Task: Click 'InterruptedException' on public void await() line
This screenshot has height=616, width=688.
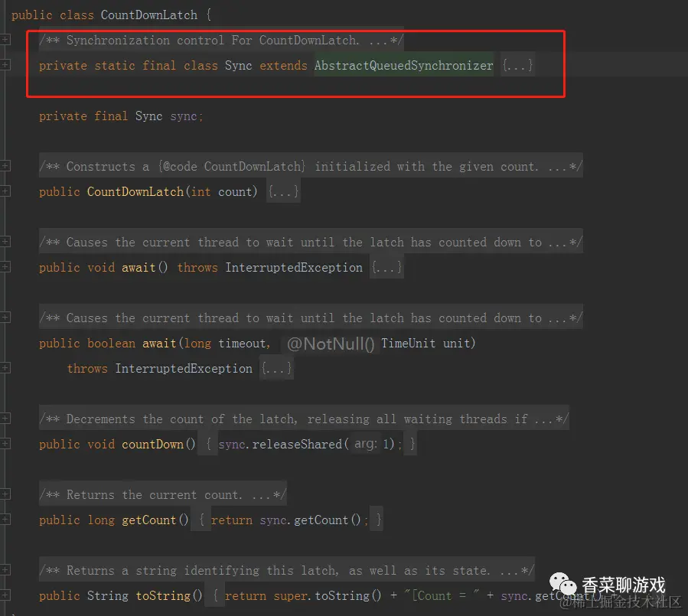Action: coord(294,267)
